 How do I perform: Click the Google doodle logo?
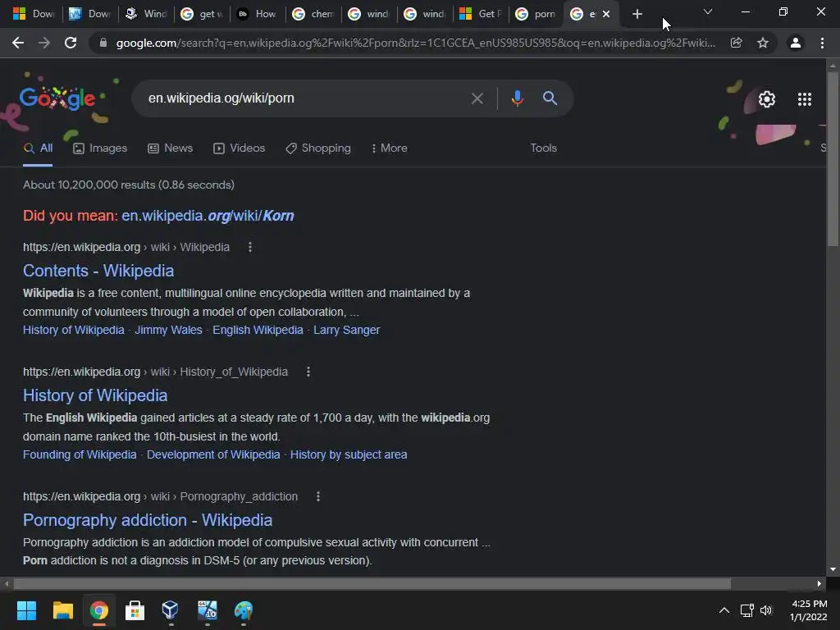58,99
